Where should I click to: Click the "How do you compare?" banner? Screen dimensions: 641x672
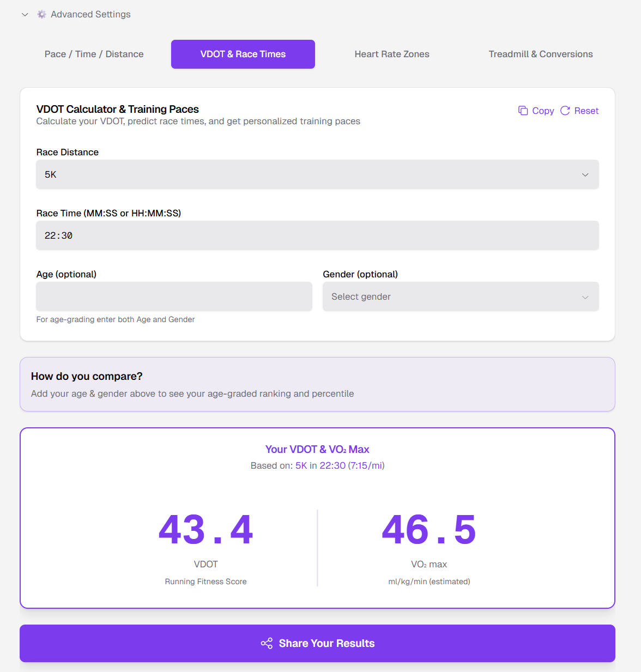coord(317,384)
